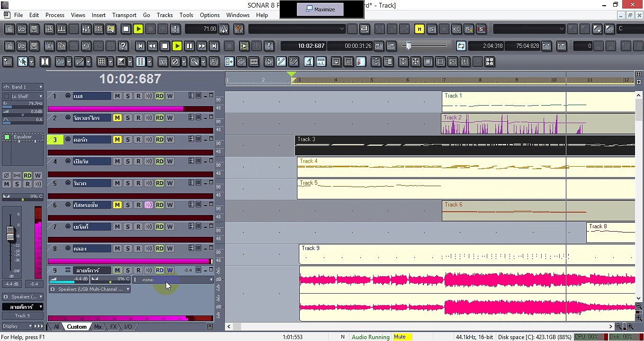Click the panic reset exclamation icon in transport
This screenshot has height=341, width=644.
click(269, 46)
